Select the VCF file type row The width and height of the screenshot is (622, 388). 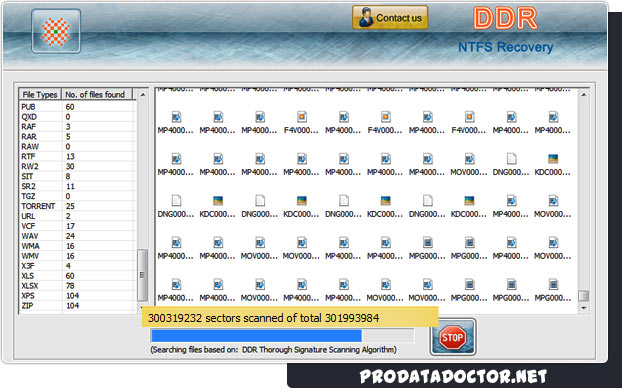click(x=77, y=226)
